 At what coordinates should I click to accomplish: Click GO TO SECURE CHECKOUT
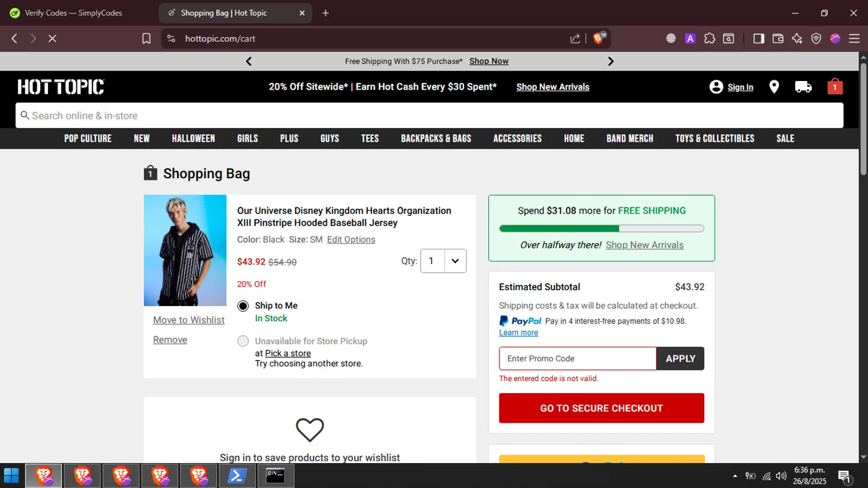coord(601,408)
